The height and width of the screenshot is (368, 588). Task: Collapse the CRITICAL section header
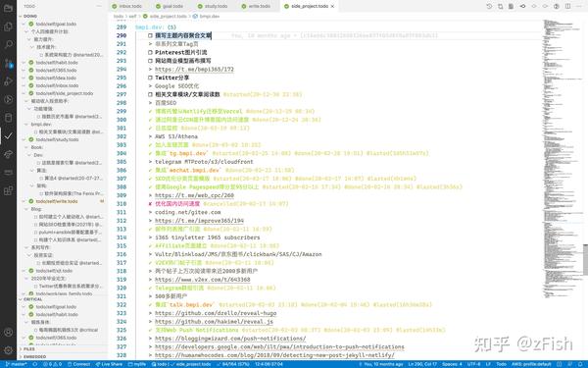click(32, 299)
